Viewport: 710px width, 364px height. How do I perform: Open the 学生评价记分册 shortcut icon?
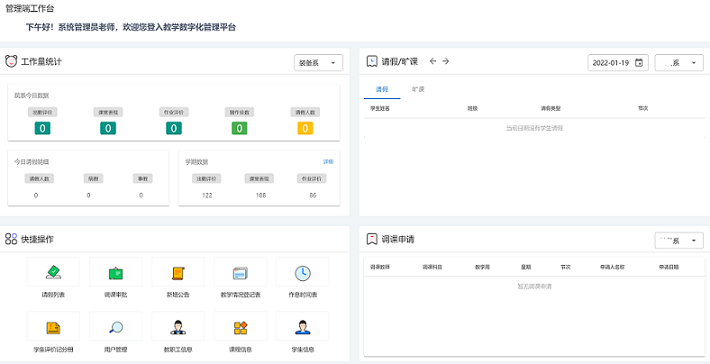53,328
